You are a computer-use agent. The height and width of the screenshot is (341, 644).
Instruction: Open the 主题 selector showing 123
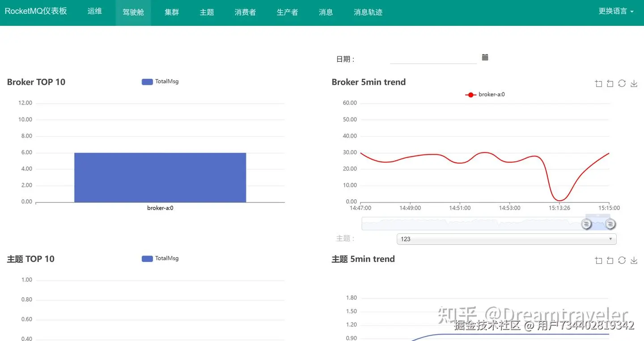(x=507, y=239)
